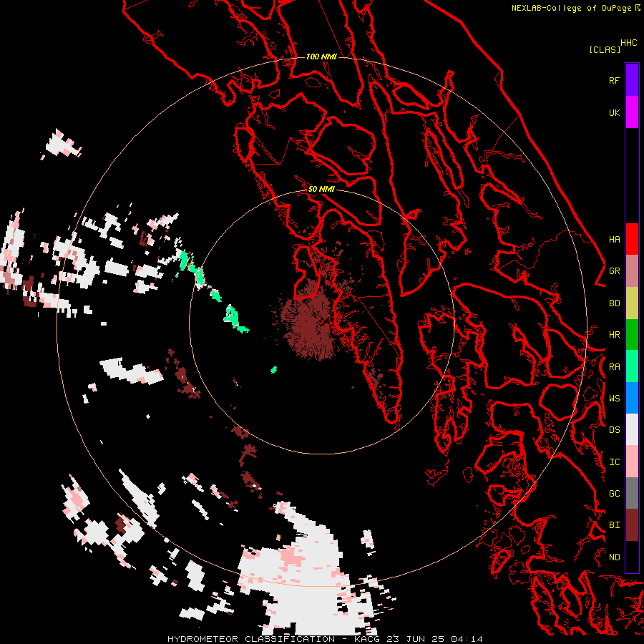Click the 23 JUN 25 date text
Viewport: 644px width, 644px height.
click(416, 639)
